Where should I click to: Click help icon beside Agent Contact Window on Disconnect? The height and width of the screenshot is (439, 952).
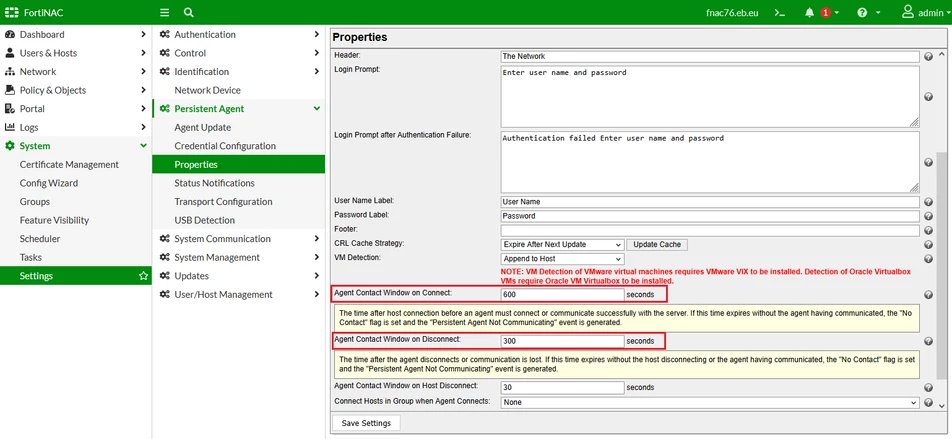(928, 341)
